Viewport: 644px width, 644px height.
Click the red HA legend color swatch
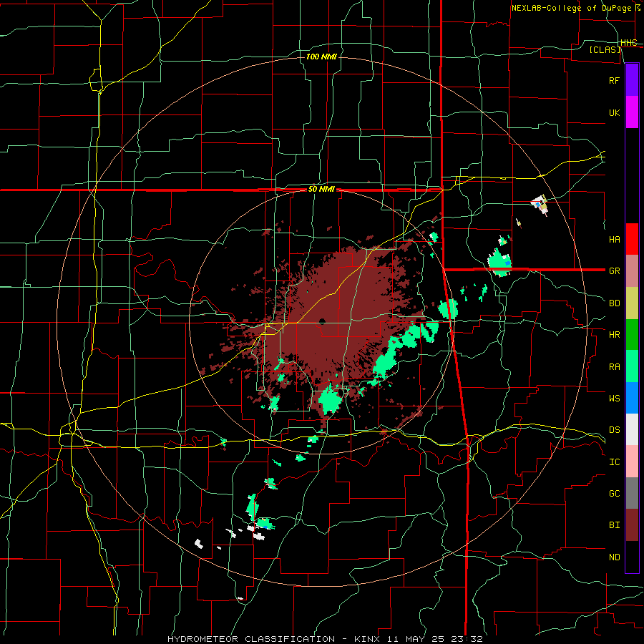pyautogui.click(x=632, y=239)
